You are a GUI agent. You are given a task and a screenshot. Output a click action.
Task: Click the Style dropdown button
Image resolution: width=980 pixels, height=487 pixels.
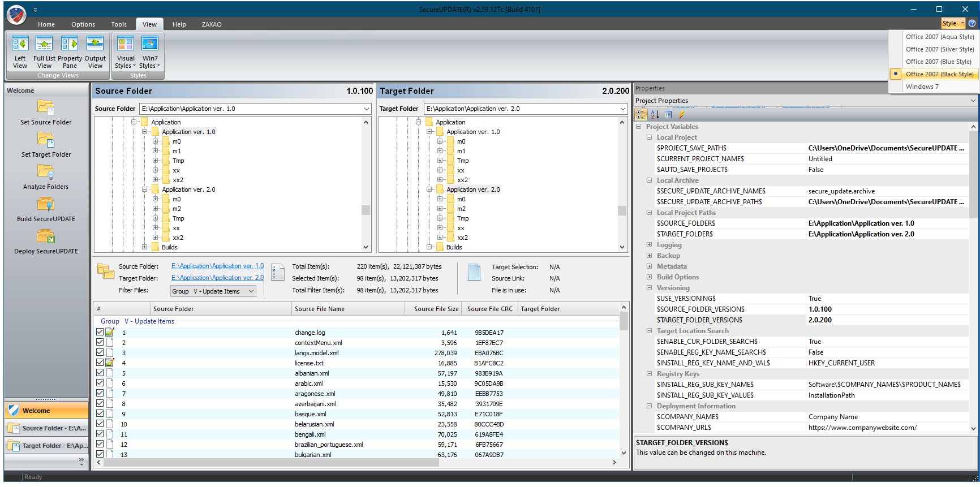[x=953, y=23]
